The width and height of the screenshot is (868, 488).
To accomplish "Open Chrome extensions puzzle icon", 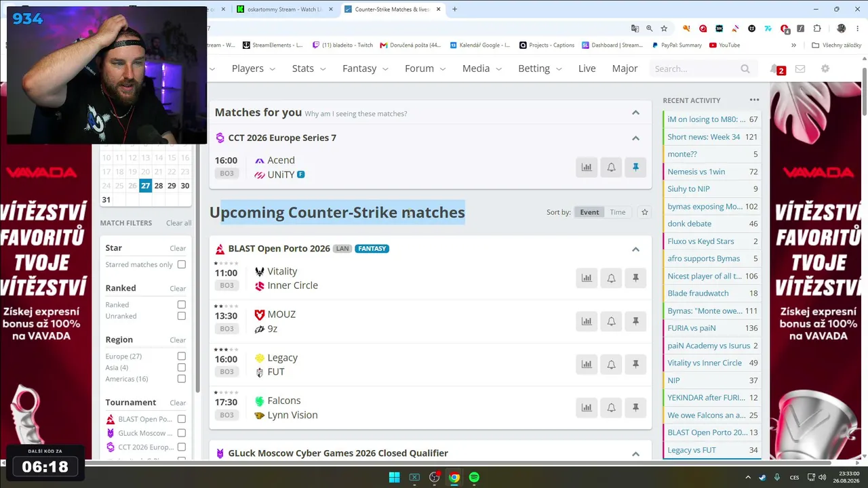I will point(817,28).
